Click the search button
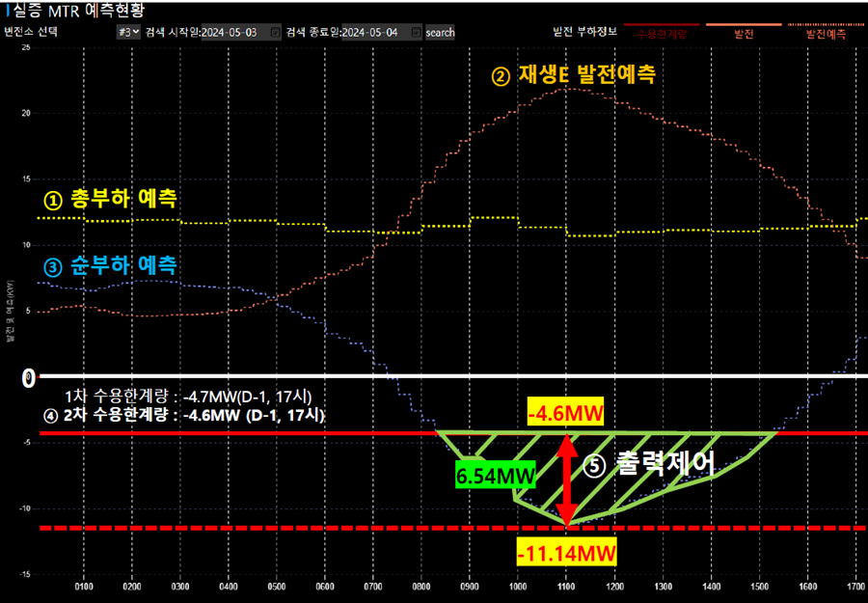This screenshot has height=603, width=868. point(441,32)
